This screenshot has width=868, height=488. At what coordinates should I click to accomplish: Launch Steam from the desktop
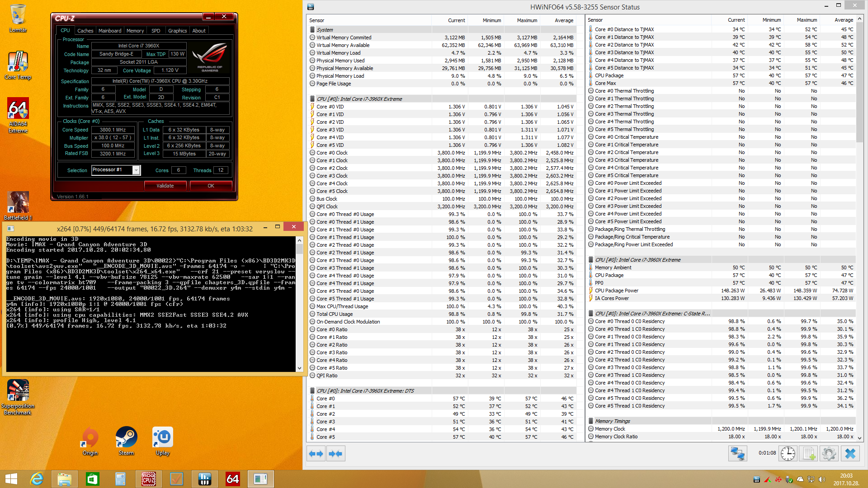[x=126, y=441]
